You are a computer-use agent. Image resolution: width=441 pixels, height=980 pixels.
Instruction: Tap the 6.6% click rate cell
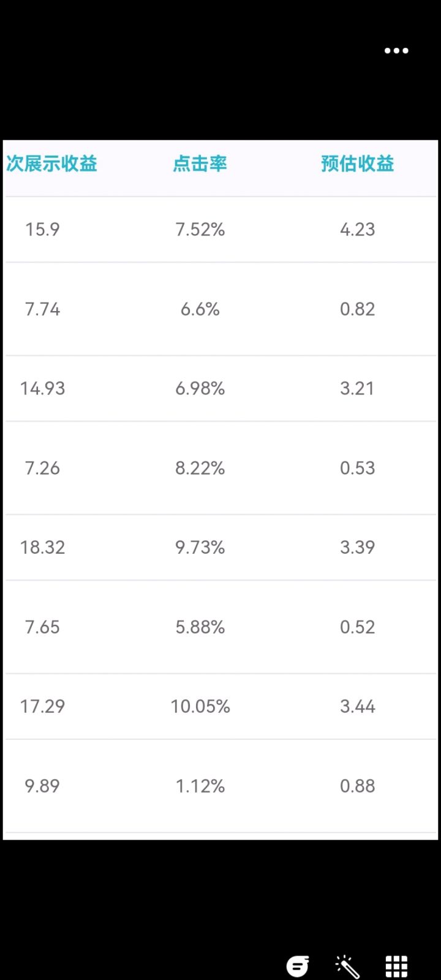[x=200, y=309]
